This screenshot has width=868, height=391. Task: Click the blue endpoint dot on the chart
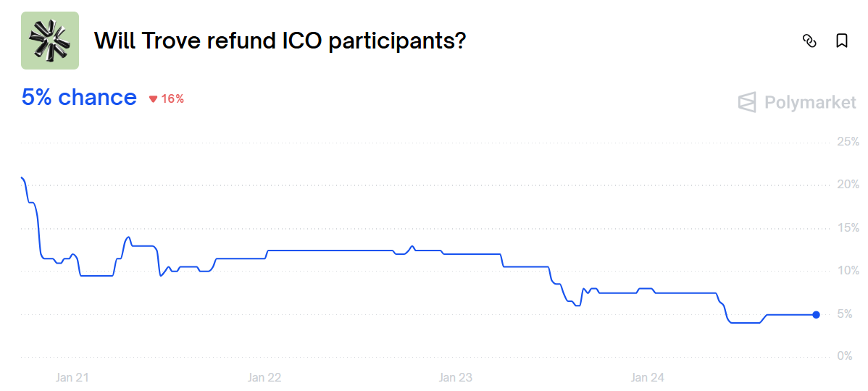click(x=817, y=315)
